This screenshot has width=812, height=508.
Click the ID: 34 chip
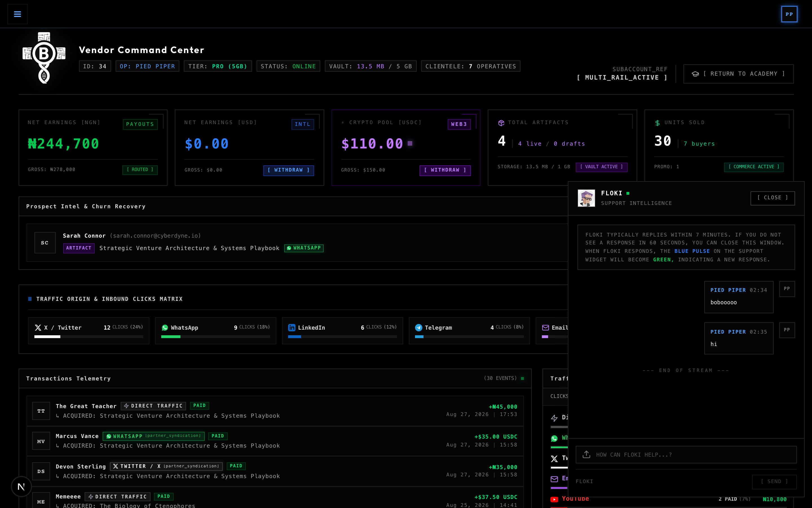(x=95, y=66)
